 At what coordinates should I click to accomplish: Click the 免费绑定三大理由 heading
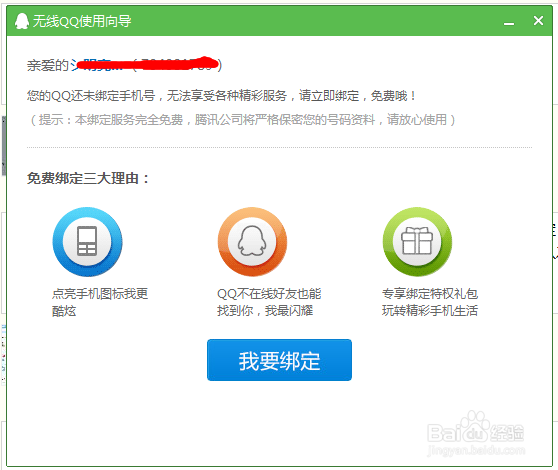[88, 178]
